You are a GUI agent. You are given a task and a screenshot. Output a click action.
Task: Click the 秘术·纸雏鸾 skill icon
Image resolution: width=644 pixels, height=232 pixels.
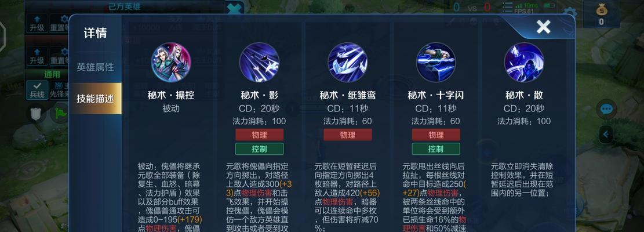347,63
